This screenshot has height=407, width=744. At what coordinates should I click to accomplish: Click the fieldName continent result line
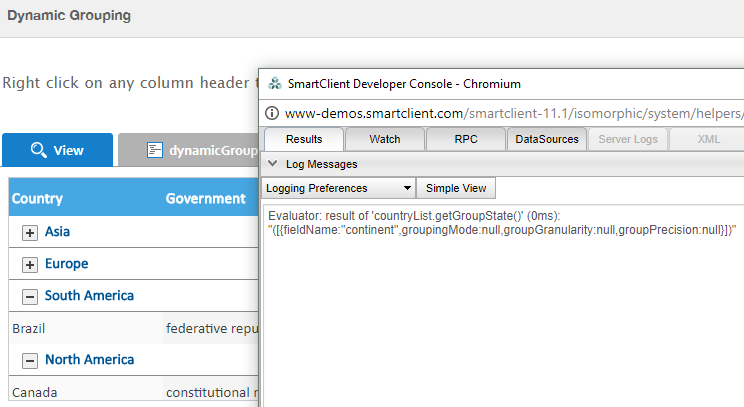coord(502,230)
